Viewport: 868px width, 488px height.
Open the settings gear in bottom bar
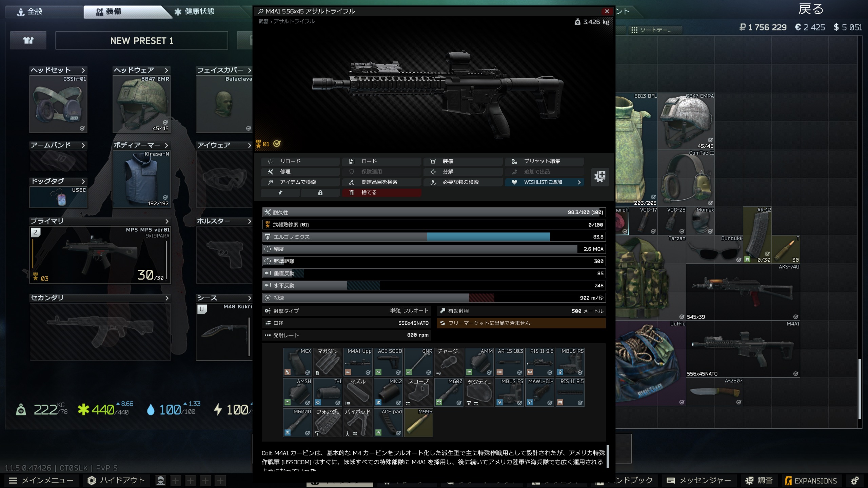point(855,481)
